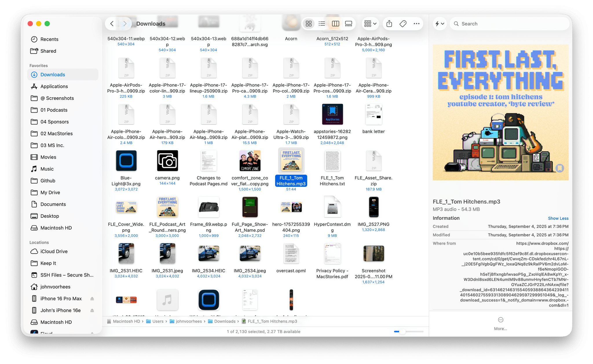The width and height of the screenshot is (593, 364).
Task: Select Blue-Light@3x.png icon
Action: [126, 161]
